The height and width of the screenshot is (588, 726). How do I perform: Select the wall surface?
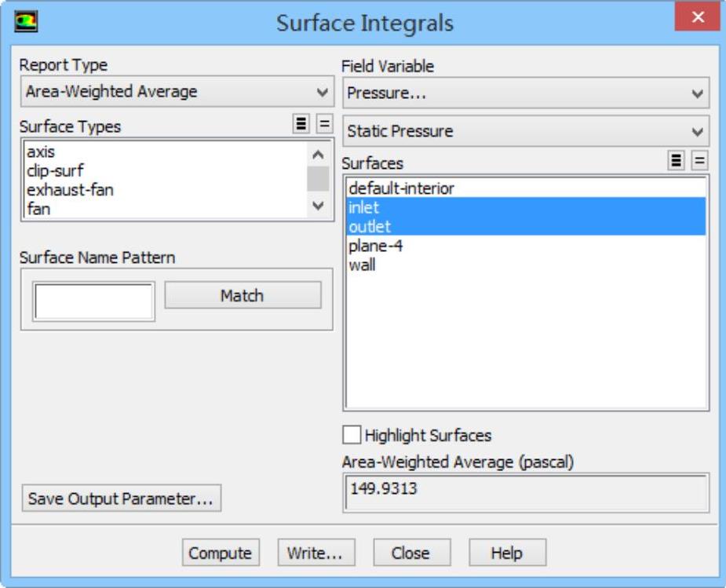pos(362,265)
